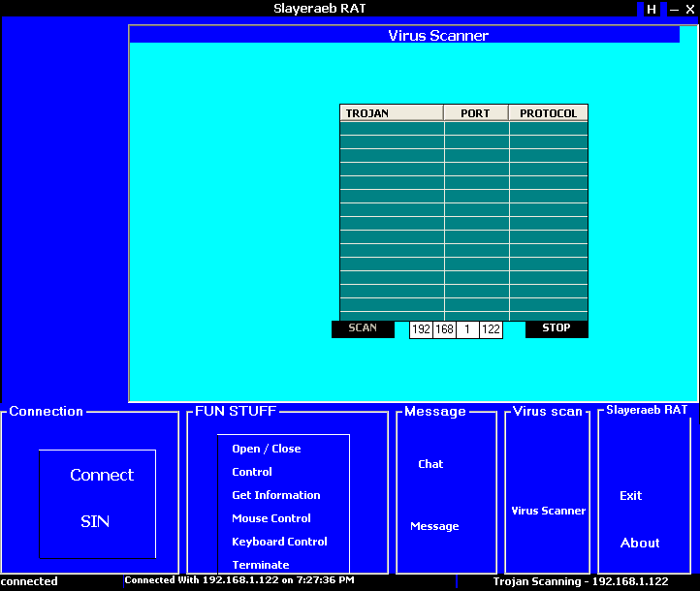Click the IP octet field showing 192

click(421, 329)
